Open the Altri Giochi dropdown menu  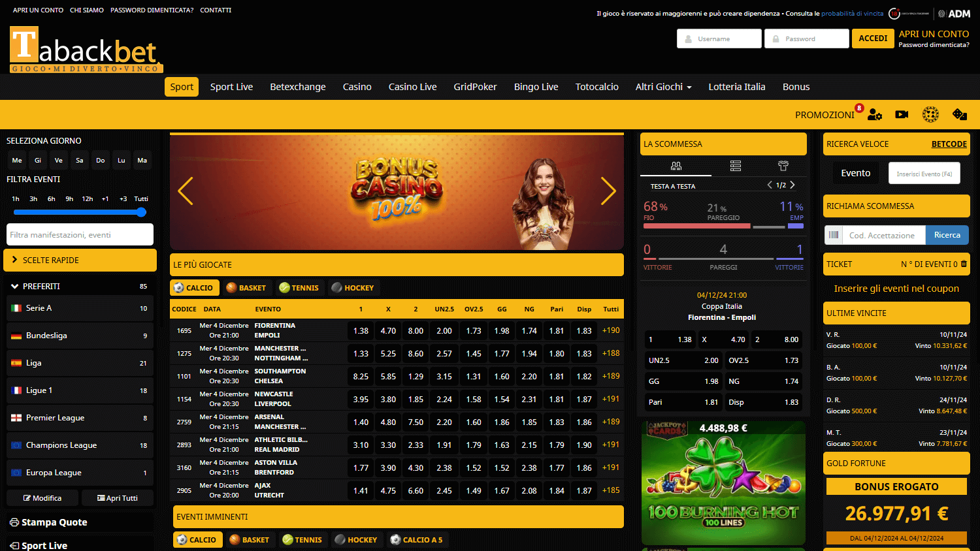pos(663,87)
